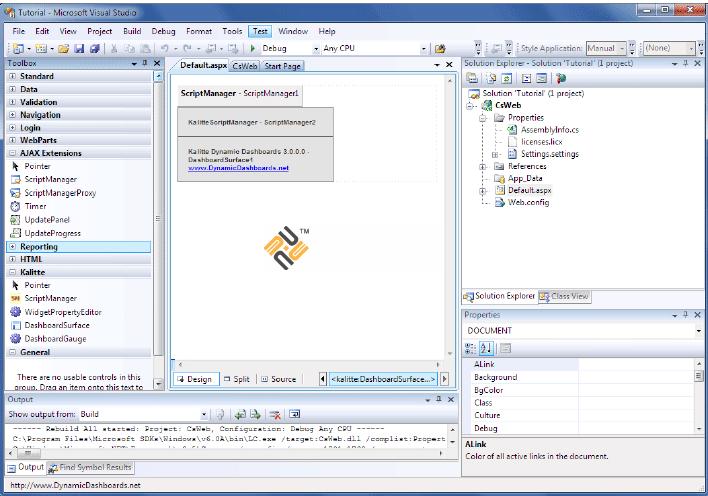Expand the Reporting toolbox group
This screenshot has height=496, width=708.
(13, 247)
